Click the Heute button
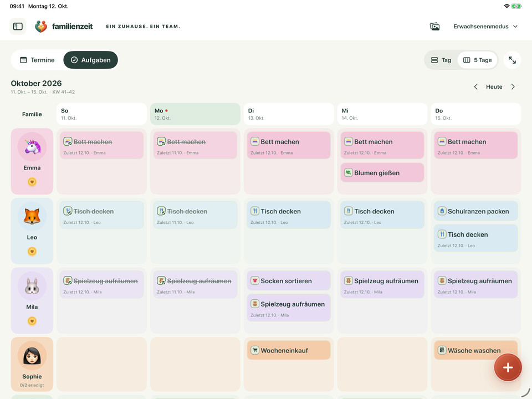 (x=494, y=87)
